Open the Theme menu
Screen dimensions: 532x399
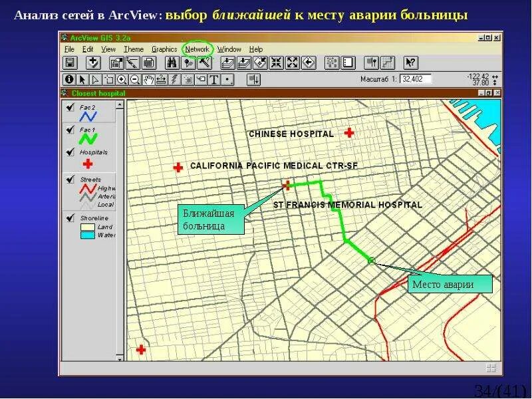(134, 49)
